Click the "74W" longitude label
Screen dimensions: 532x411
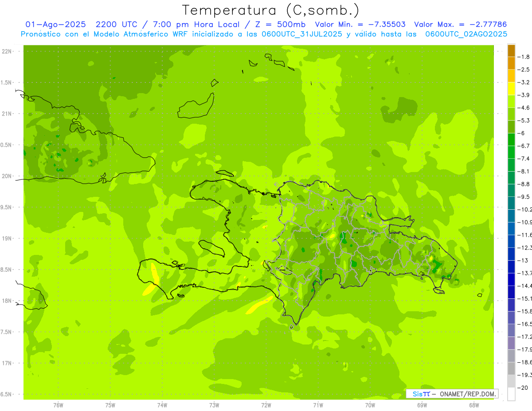[162, 405]
